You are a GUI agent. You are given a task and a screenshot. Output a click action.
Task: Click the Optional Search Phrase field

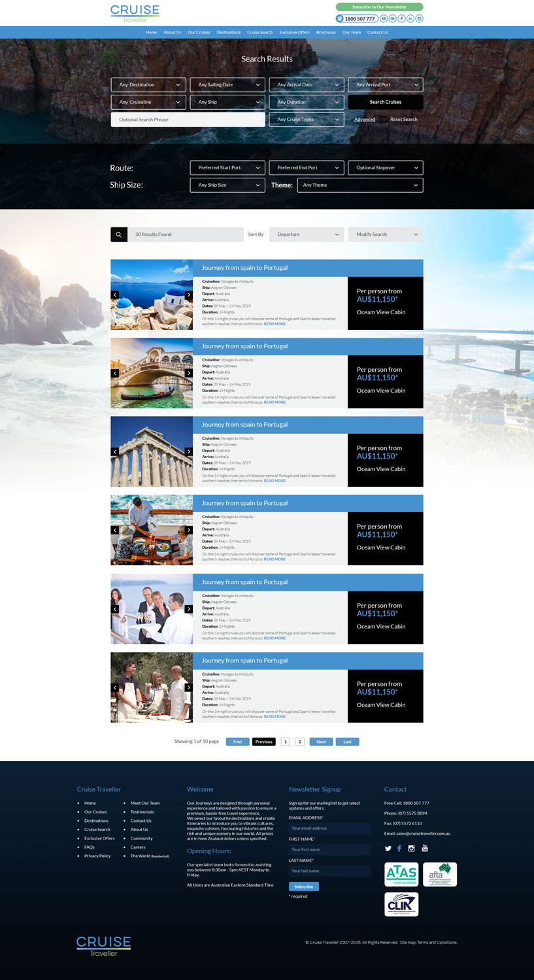(x=188, y=120)
